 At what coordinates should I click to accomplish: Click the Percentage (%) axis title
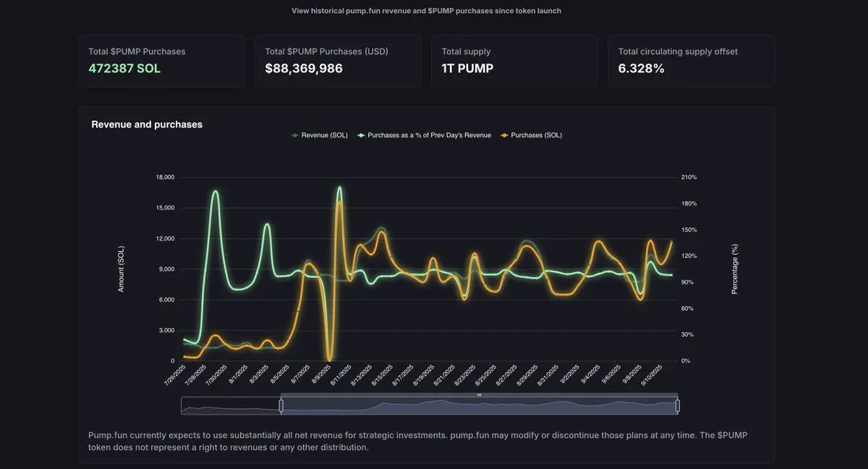(x=734, y=269)
